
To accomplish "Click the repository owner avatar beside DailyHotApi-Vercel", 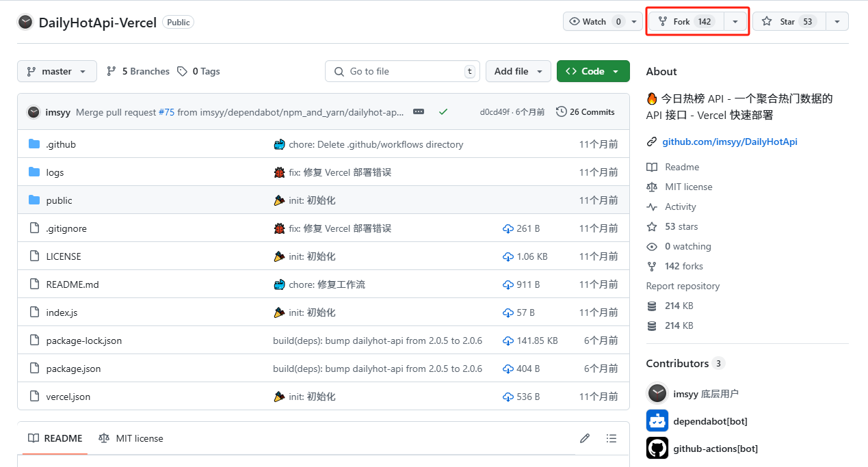I will coord(25,22).
